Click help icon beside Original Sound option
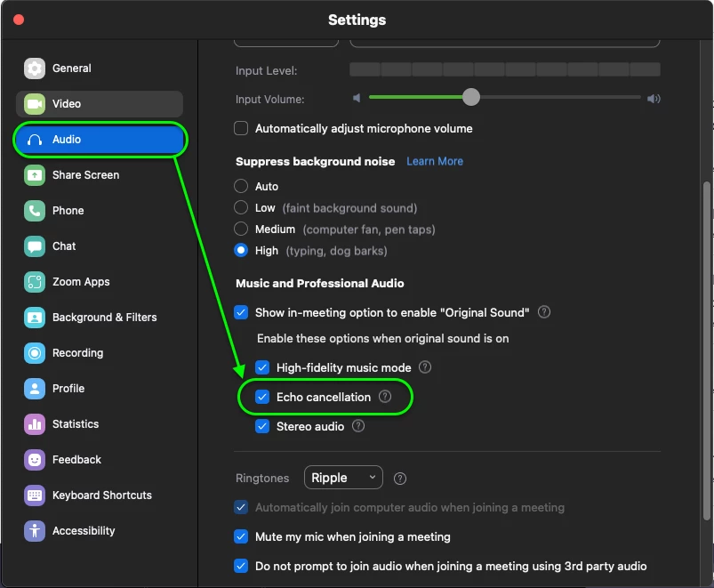 544,312
